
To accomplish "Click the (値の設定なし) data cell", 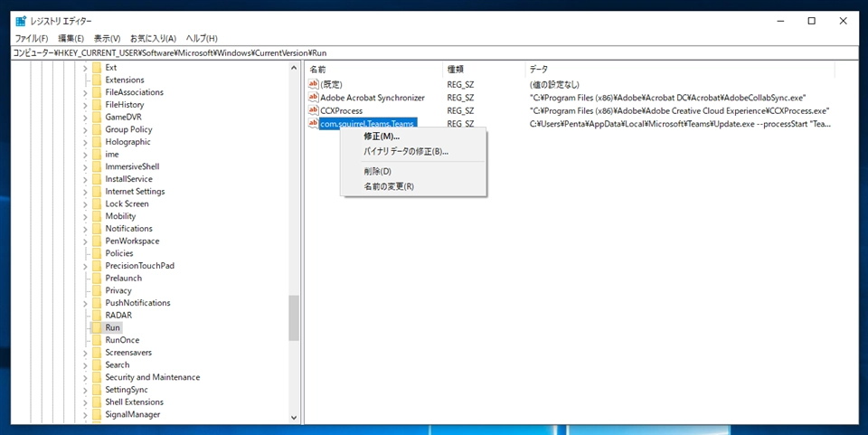I will (554, 85).
